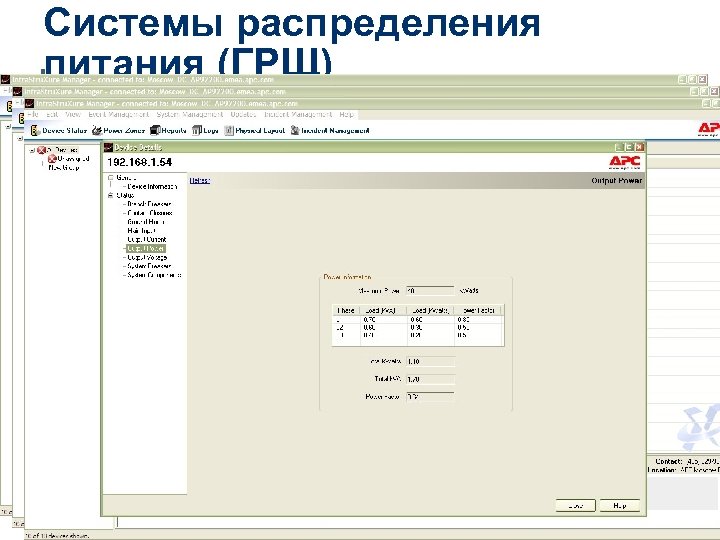Click the Power Factor column header
Viewport: 720px width, 540px height.
479,310
